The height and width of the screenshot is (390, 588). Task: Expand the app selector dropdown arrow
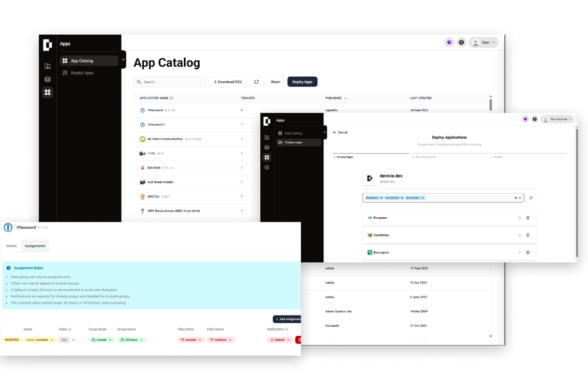point(520,198)
